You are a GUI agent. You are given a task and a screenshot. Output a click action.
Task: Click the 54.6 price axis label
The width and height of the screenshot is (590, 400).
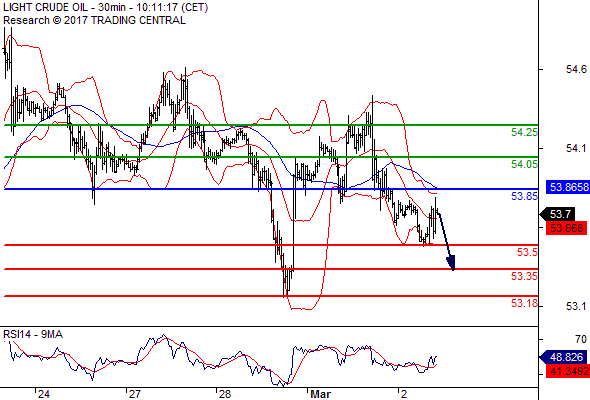pyautogui.click(x=576, y=69)
